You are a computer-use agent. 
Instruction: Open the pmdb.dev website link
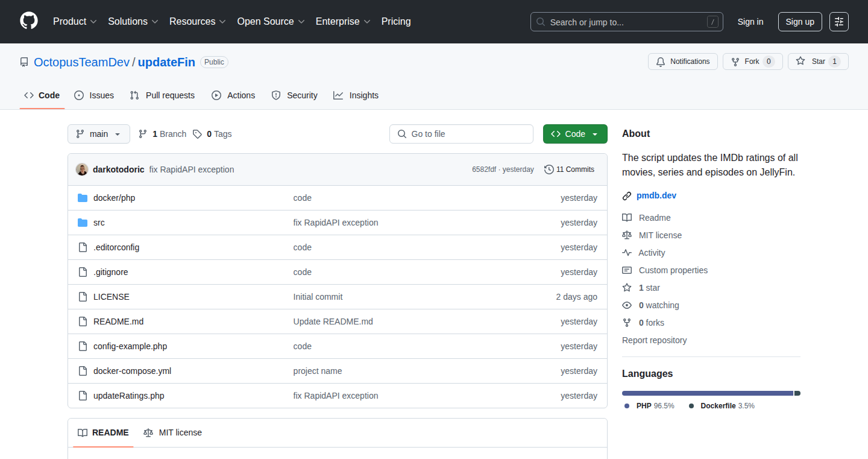click(656, 195)
